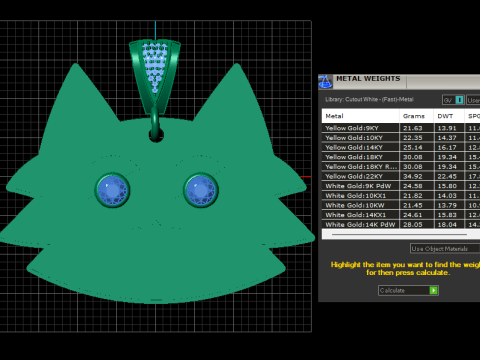Screen dimensions: 480x360
Task: Click the 25.14 grams value
Action: point(413,147)
